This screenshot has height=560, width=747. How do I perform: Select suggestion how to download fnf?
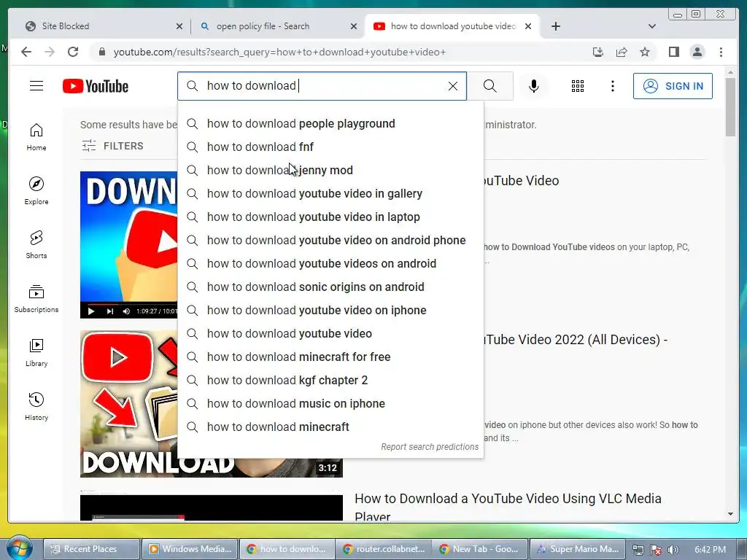(330, 147)
